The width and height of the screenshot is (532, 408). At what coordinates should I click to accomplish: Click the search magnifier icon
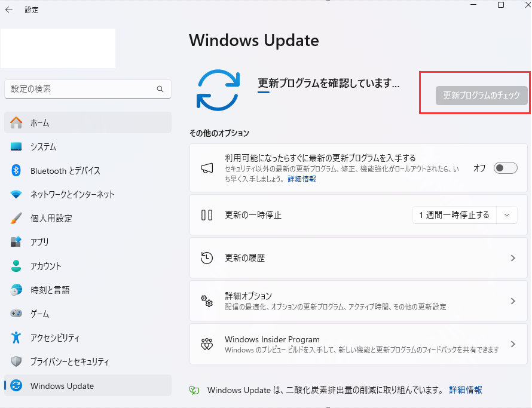pyautogui.click(x=160, y=89)
